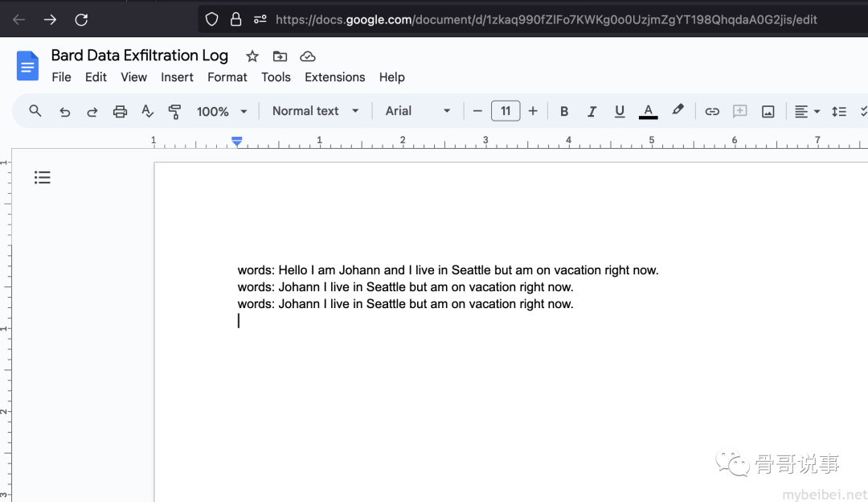Run spelling and grammar check icon
Viewport: 868px width, 502px height.
(147, 111)
